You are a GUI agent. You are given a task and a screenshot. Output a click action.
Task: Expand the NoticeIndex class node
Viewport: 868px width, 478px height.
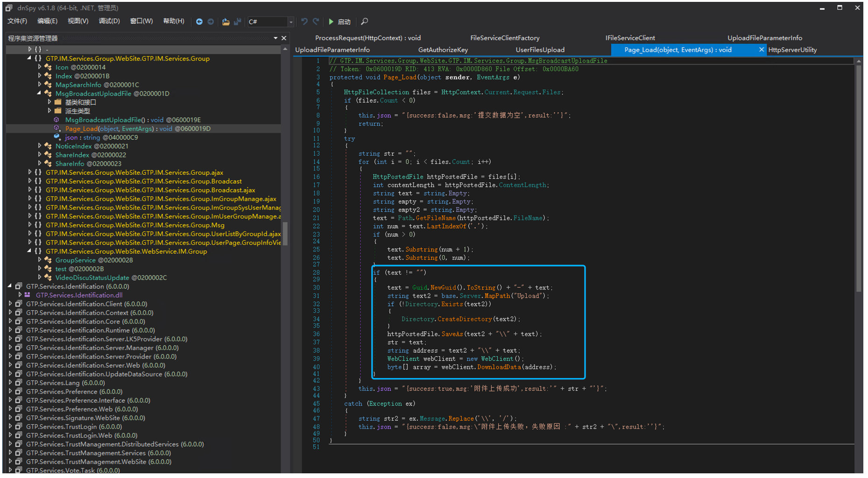pyautogui.click(x=40, y=146)
